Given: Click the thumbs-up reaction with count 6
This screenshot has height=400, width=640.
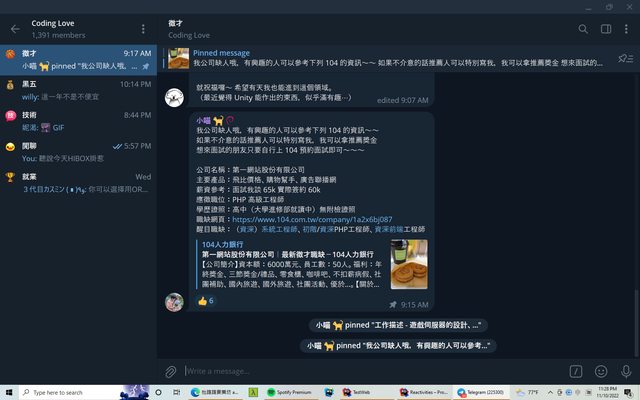Looking at the screenshot, I should click(x=206, y=300).
